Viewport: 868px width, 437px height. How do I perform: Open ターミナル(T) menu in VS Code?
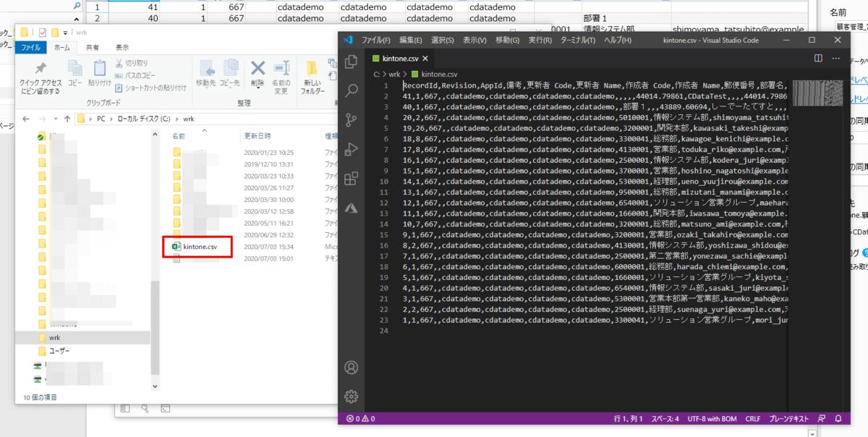click(578, 40)
